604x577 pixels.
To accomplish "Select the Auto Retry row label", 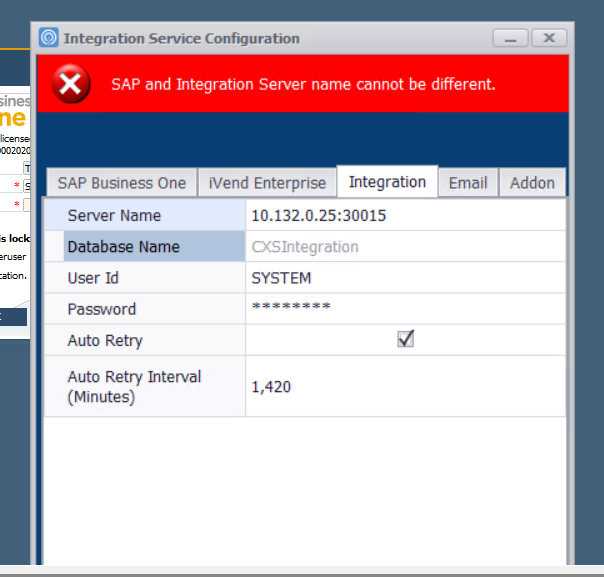I will pos(145,340).
